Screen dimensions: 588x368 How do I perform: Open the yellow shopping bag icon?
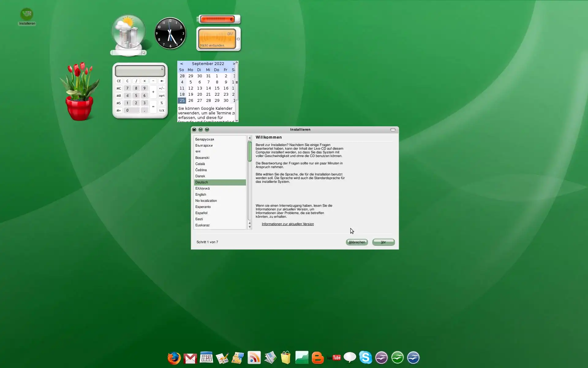[x=285, y=358]
